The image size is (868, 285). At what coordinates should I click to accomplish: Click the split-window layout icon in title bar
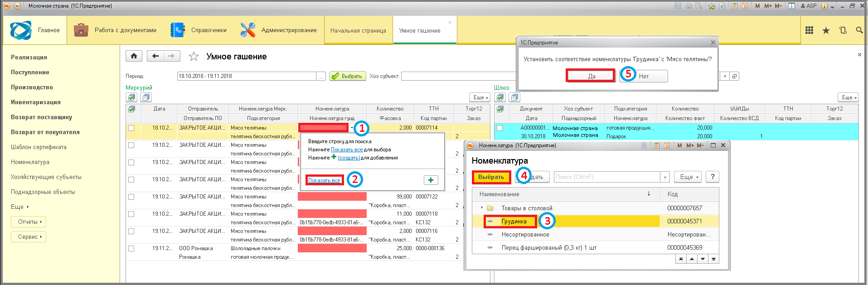pyautogui.click(x=791, y=6)
